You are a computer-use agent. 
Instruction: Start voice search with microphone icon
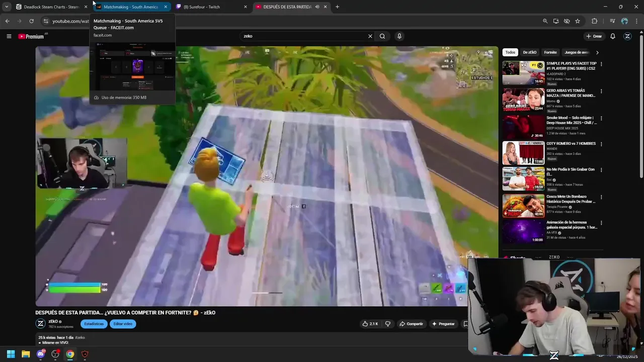click(x=399, y=36)
